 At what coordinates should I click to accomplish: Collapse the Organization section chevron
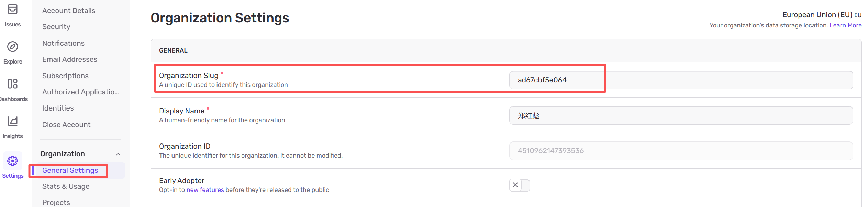118,154
